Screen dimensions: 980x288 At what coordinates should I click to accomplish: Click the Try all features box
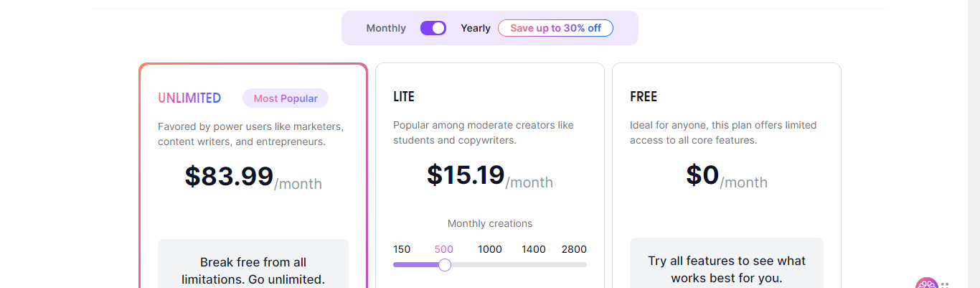[727, 269]
